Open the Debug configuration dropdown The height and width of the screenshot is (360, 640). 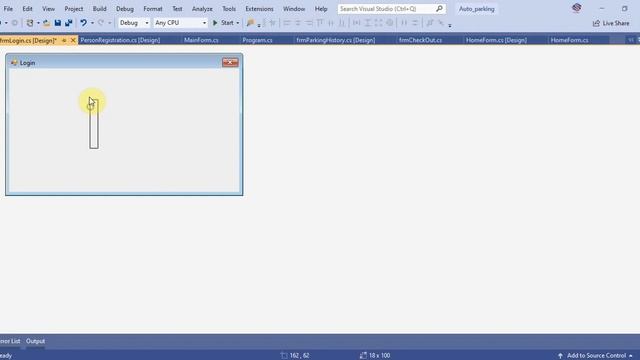click(134, 23)
